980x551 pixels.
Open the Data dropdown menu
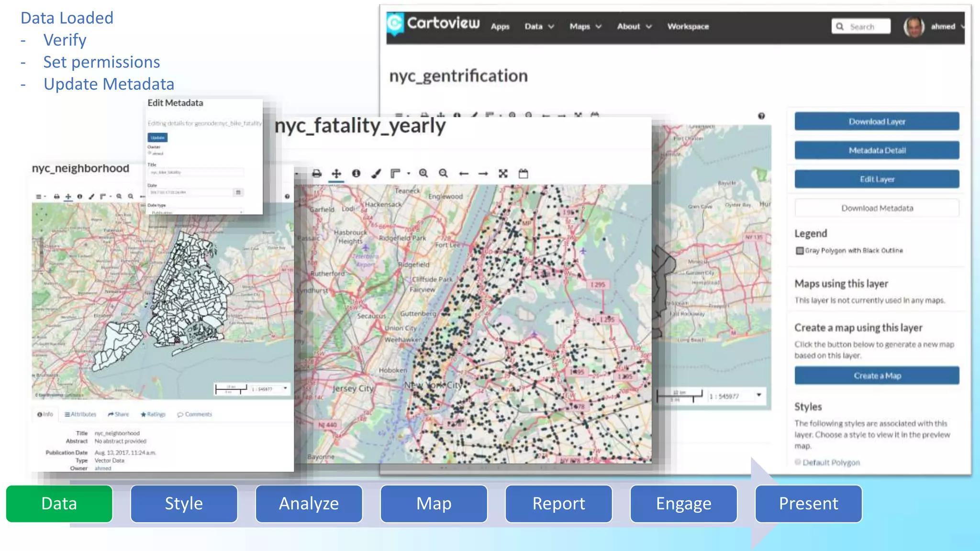click(539, 27)
